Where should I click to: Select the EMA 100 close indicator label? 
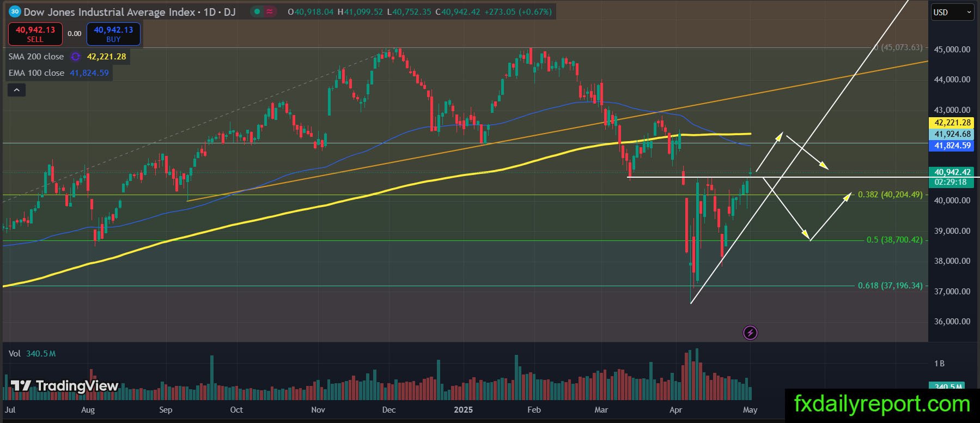click(x=36, y=73)
